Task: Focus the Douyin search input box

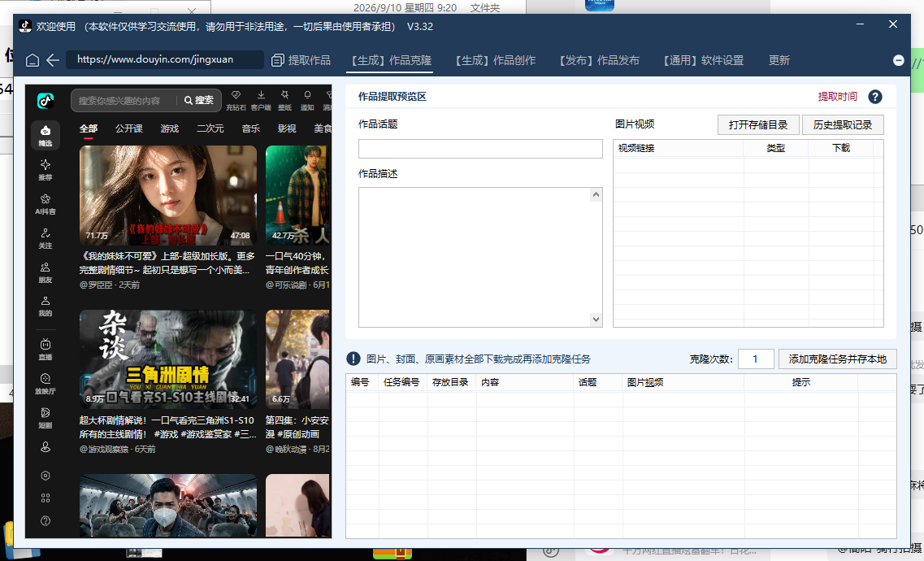Action: [125, 101]
